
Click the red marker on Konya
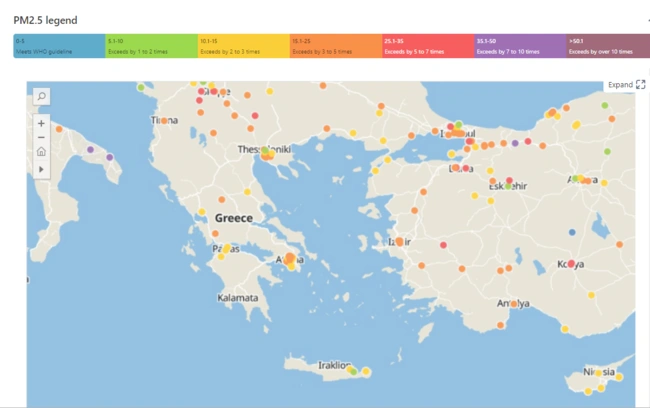point(571,264)
